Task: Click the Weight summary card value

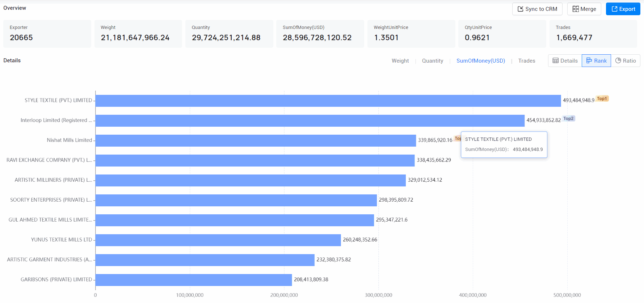Action: coord(135,38)
